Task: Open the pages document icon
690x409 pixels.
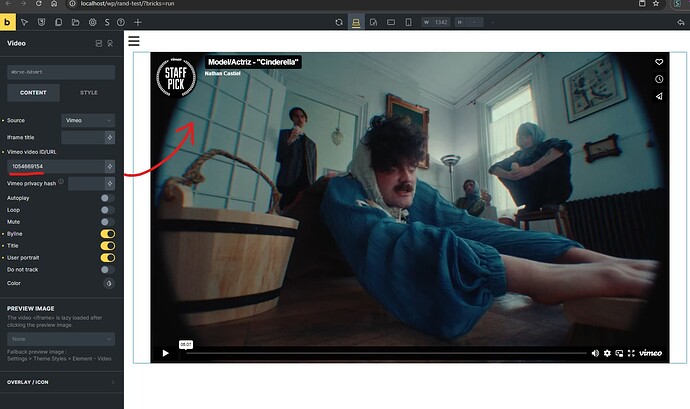Action: pyautogui.click(x=59, y=22)
